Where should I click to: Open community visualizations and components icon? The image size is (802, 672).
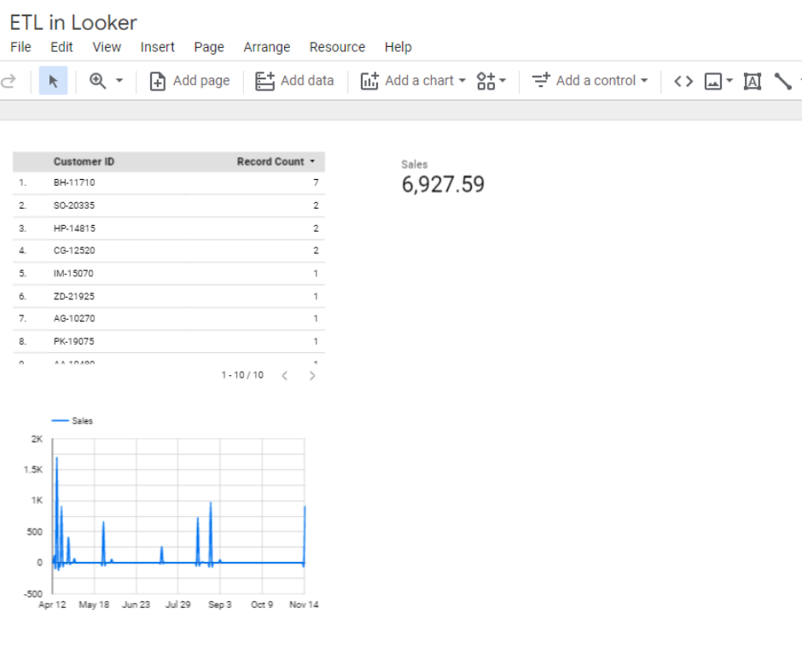pyautogui.click(x=485, y=81)
